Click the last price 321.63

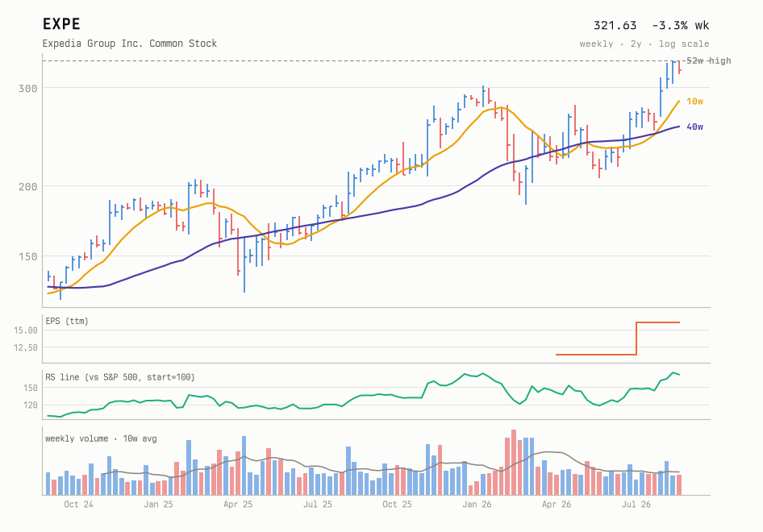click(x=615, y=25)
